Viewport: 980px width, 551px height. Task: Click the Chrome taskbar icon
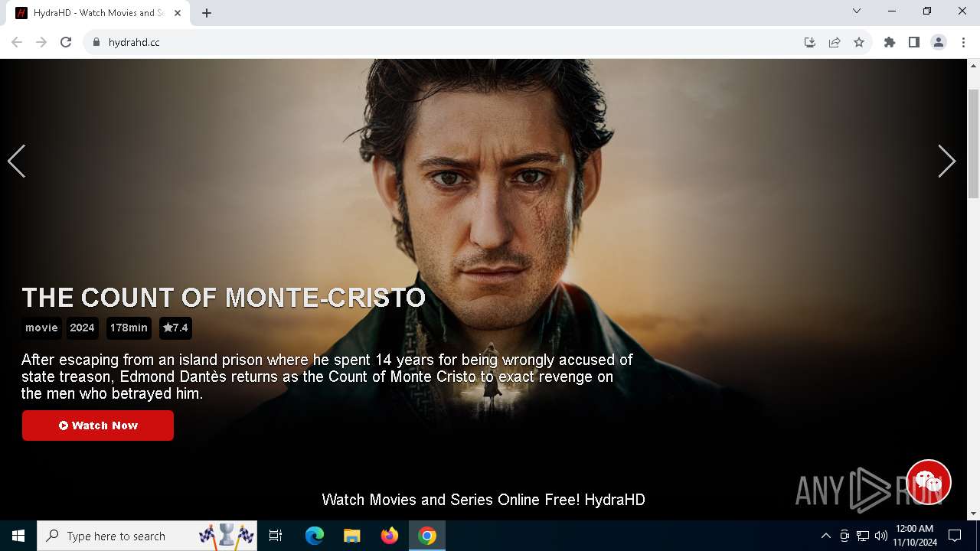click(427, 536)
